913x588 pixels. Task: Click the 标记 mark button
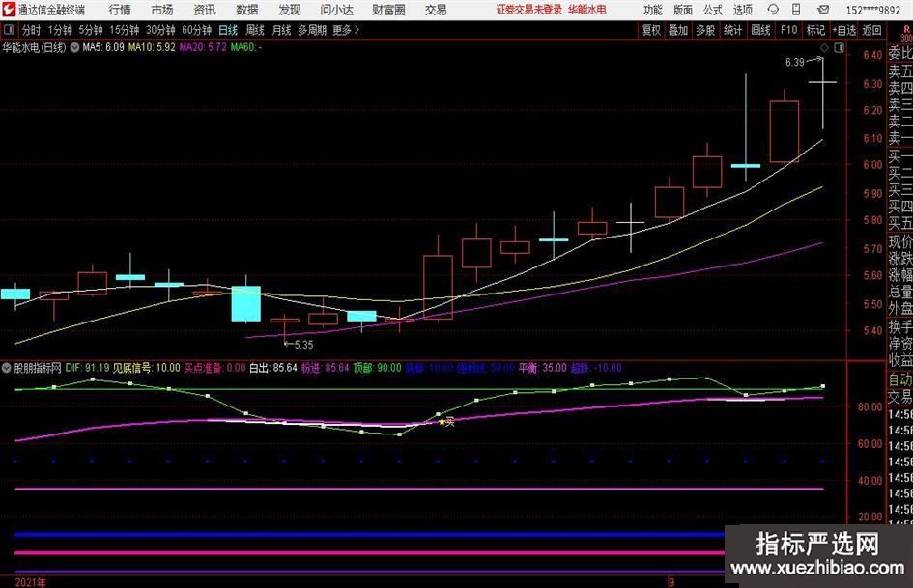(x=815, y=30)
